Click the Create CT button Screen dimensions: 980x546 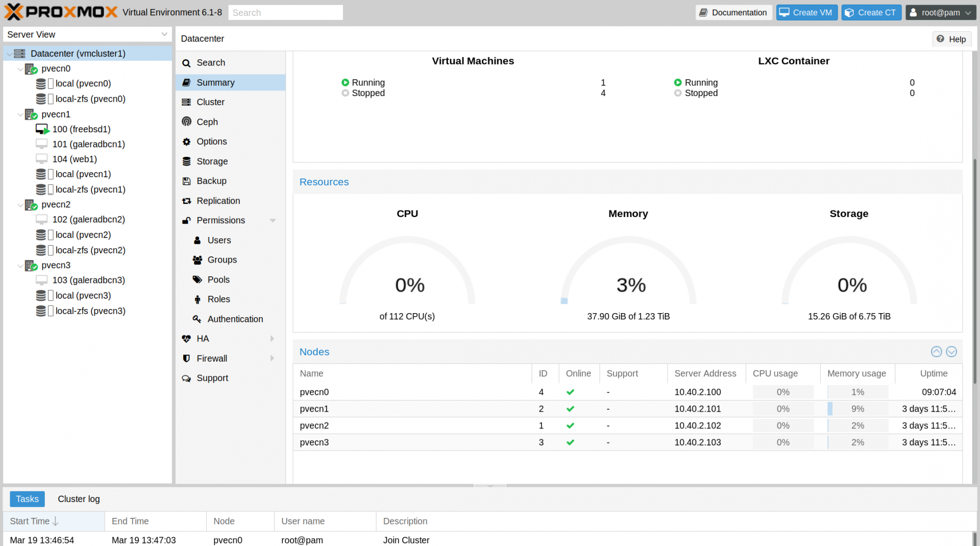pyautogui.click(x=871, y=12)
